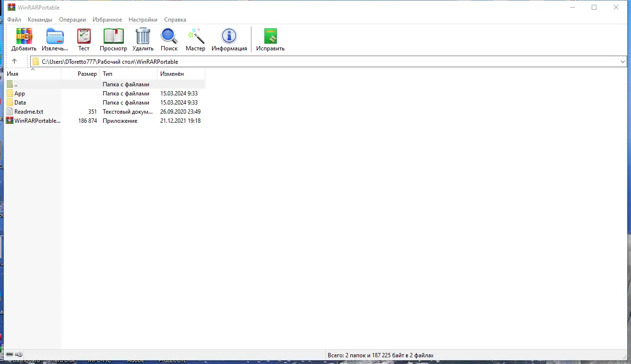Click the folder icon in the address bar
631x364 pixels.
pyautogui.click(x=36, y=61)
